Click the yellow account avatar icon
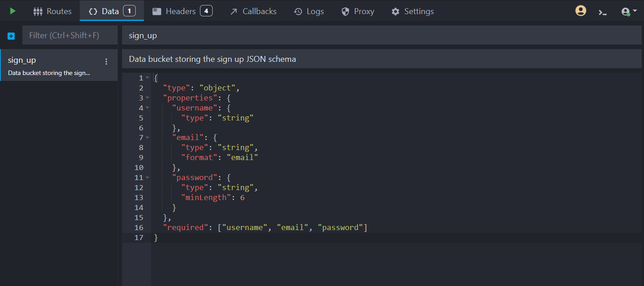Screen dimensions: 644x286 [580, 10]
